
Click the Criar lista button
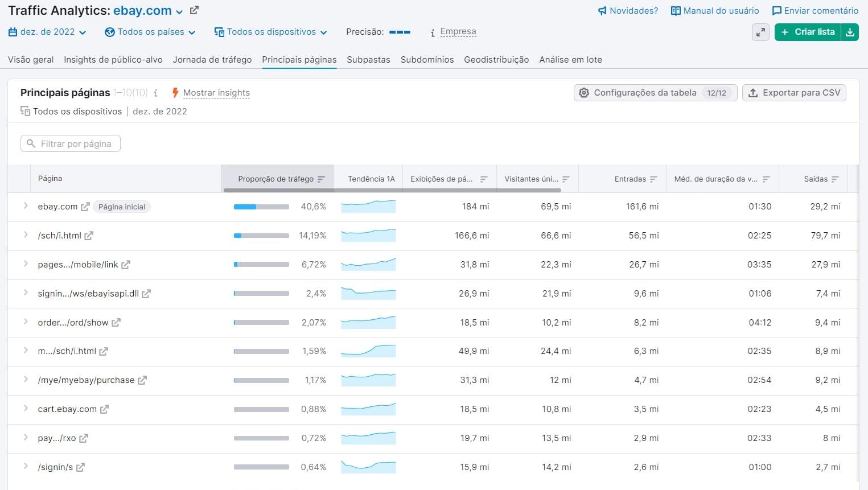807,32
